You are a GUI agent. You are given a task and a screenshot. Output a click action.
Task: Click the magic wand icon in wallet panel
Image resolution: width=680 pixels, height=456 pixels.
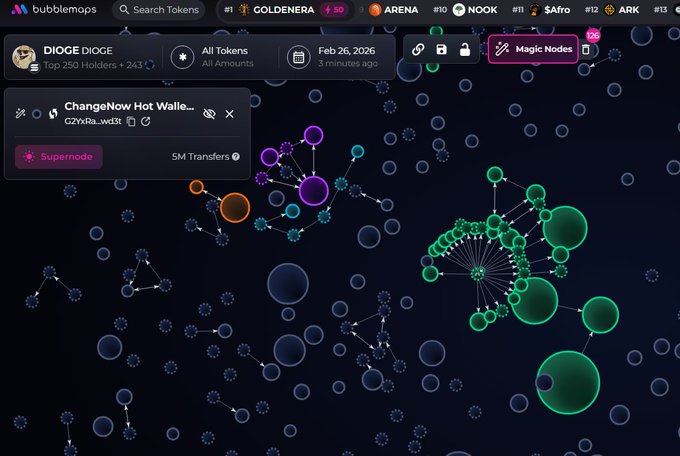[20, 114]
